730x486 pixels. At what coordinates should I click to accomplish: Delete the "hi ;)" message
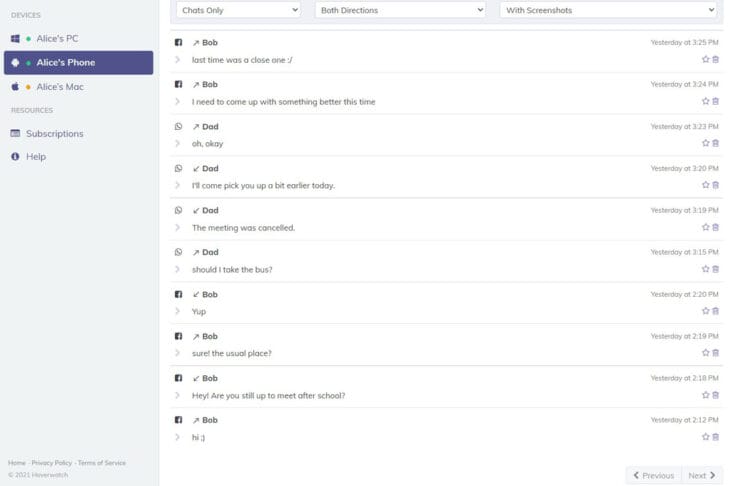point(715,437)
